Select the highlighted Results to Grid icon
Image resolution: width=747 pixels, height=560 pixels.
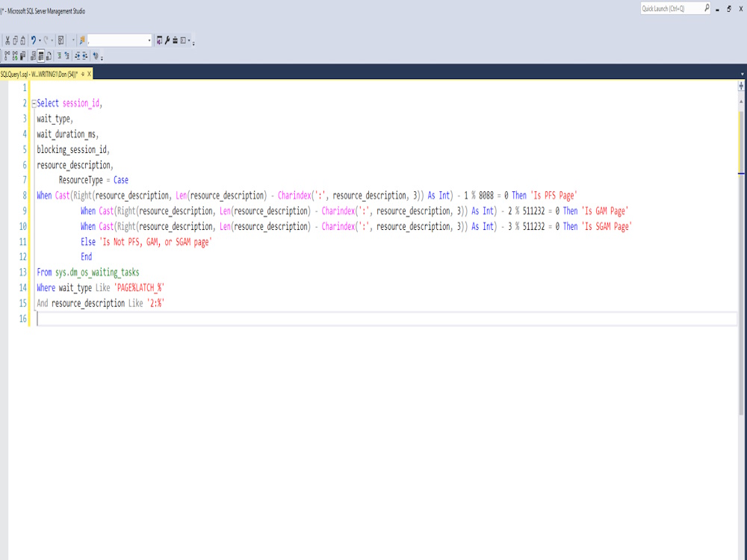pos(41,56)
